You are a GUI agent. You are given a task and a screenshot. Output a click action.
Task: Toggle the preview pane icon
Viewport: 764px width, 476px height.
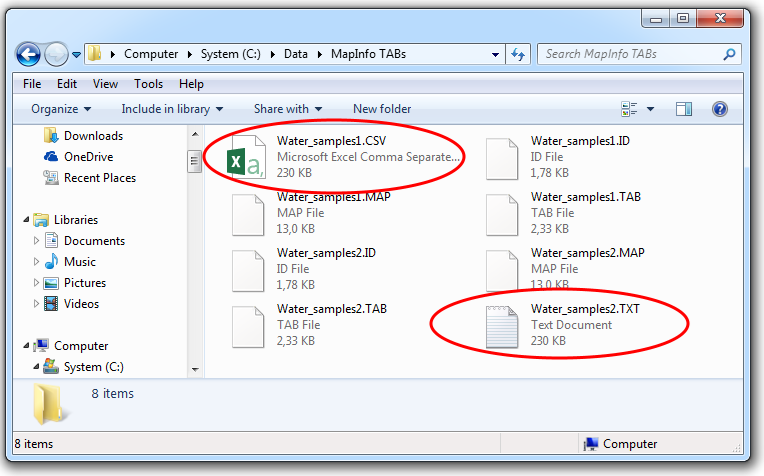(684, 109)
